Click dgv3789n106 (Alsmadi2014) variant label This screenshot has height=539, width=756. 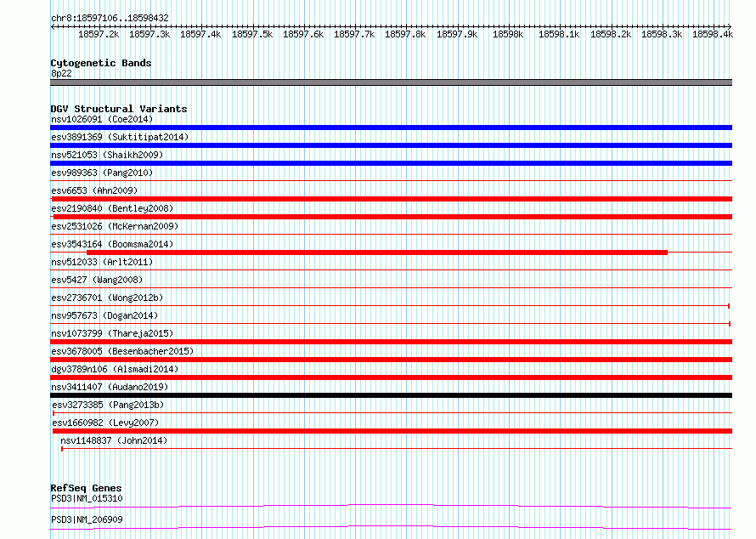click(115, 369)
